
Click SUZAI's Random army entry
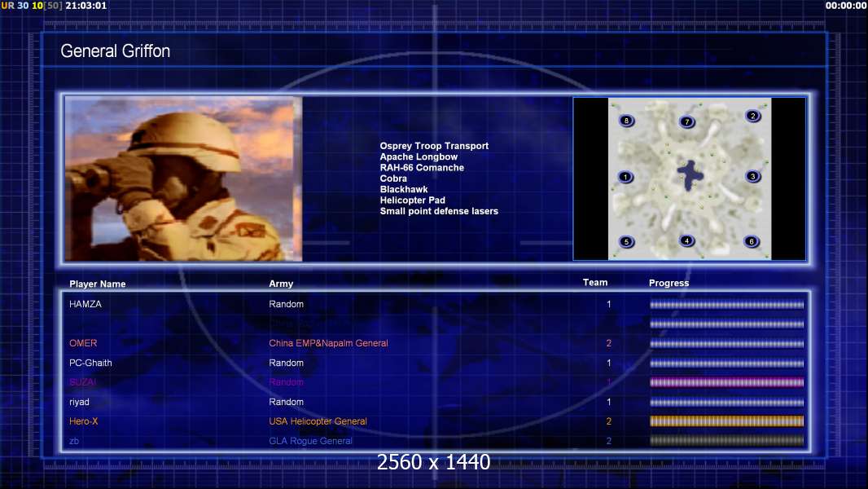point(286,382)
